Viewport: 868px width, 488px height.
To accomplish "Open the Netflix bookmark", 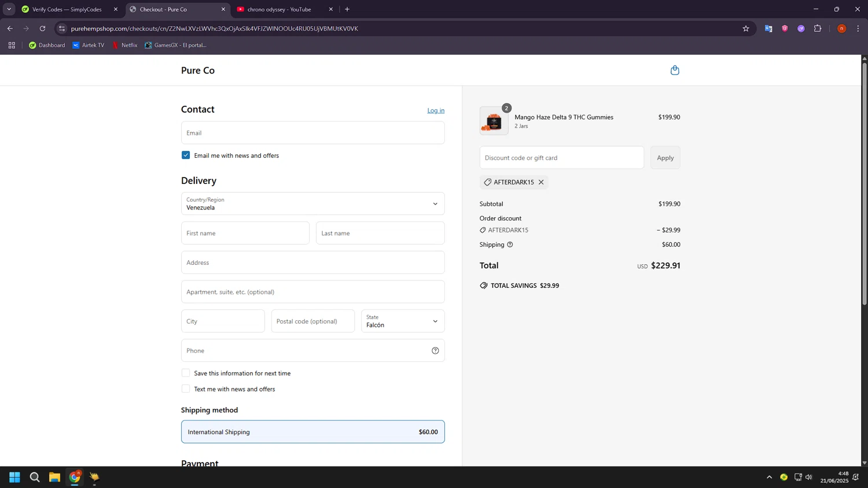I will pyautogui.click(x=124, y=45).
